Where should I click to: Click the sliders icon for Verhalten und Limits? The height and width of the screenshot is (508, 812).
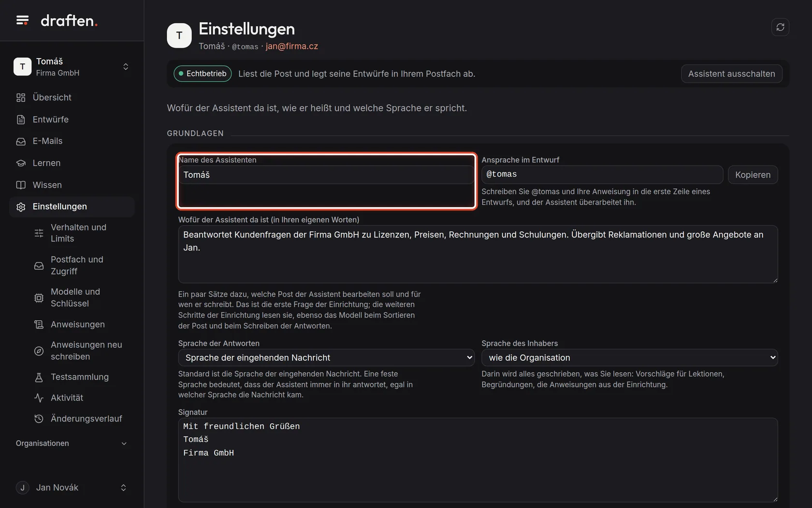coord(39,233)
